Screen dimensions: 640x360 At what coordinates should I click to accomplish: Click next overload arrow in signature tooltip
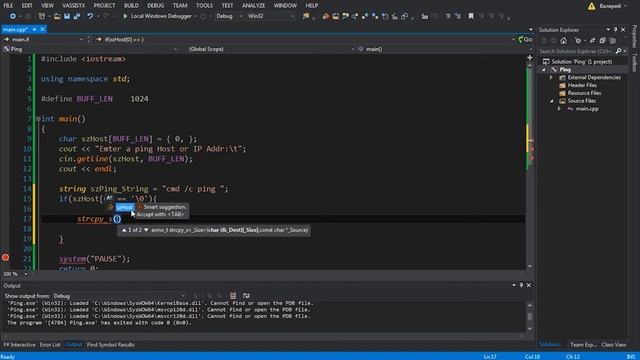click(146, 230)
